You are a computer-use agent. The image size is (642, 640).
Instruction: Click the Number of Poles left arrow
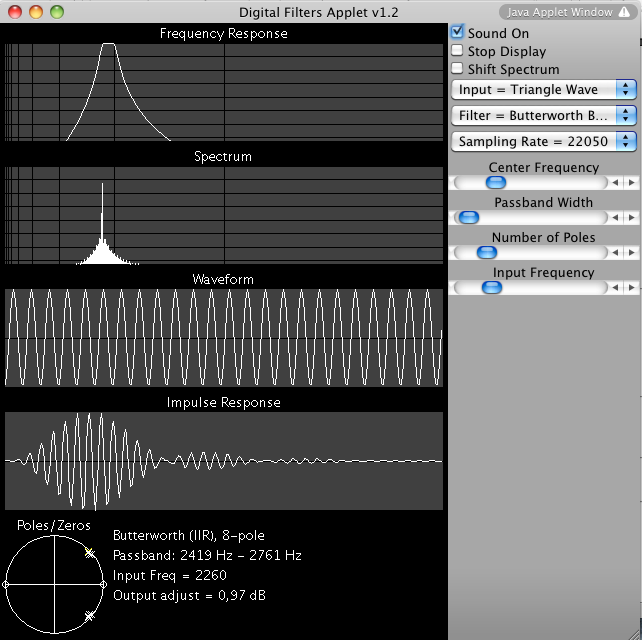[617, 253]
